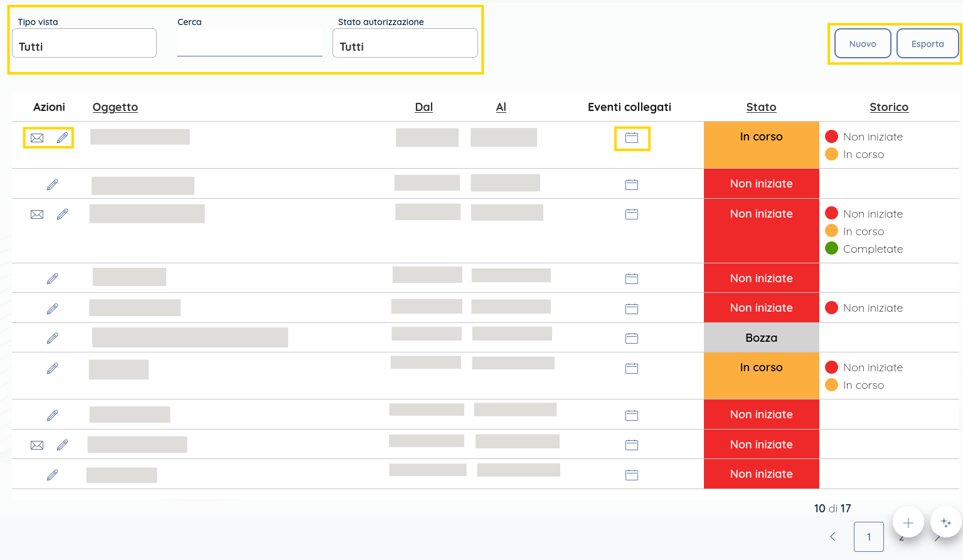Click the Esporta button

point(927,43)
